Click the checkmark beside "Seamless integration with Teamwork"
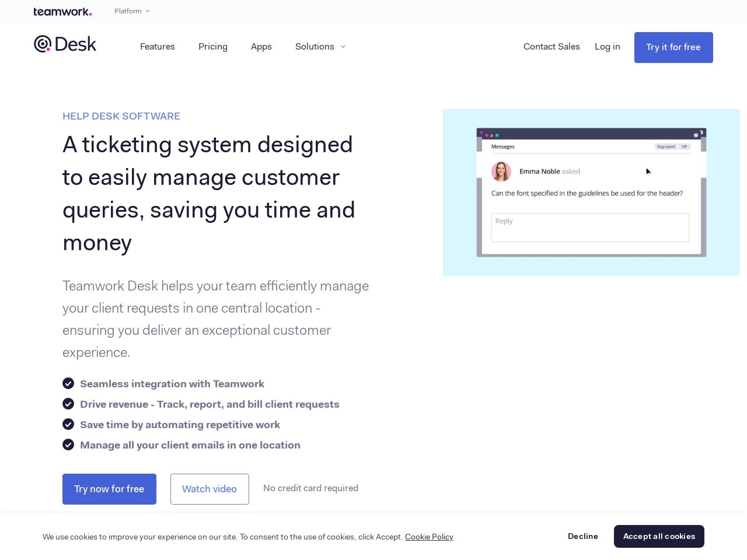 pyautogui.click(x=68, y=383)
